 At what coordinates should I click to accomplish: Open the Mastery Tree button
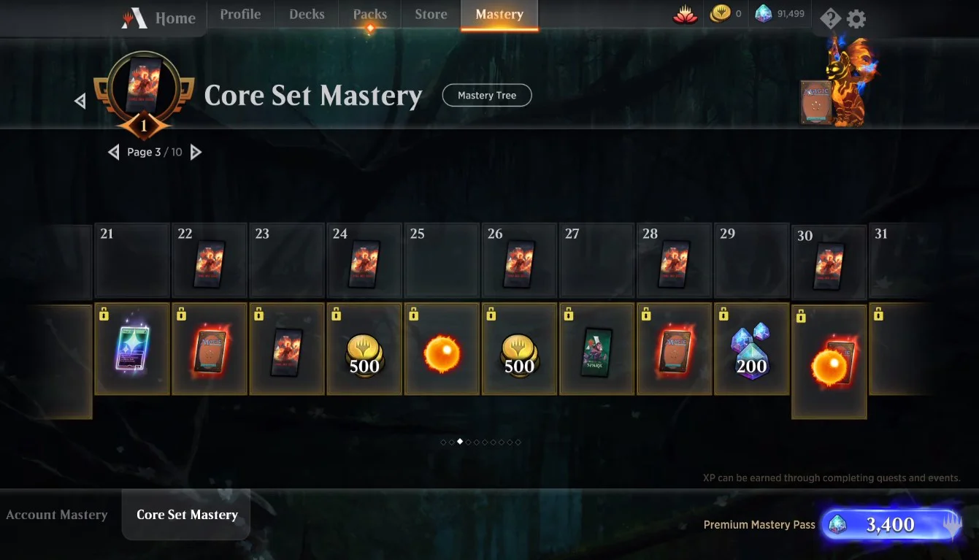487,96
